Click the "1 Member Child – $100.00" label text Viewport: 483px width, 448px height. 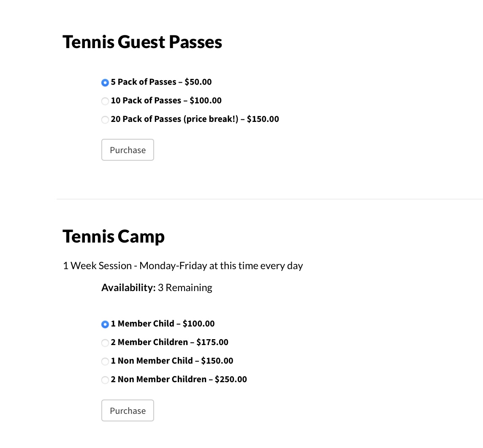coord(163,324)
